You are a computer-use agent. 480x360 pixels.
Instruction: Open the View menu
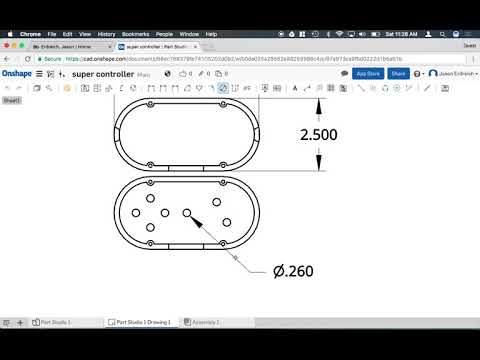click(85, 34)
